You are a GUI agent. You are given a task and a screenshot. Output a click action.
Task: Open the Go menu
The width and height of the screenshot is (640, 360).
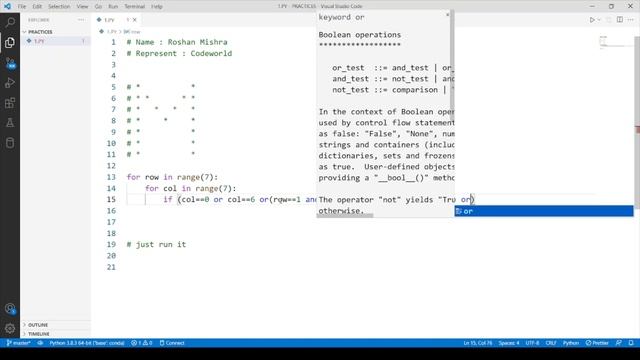point(98,7)
